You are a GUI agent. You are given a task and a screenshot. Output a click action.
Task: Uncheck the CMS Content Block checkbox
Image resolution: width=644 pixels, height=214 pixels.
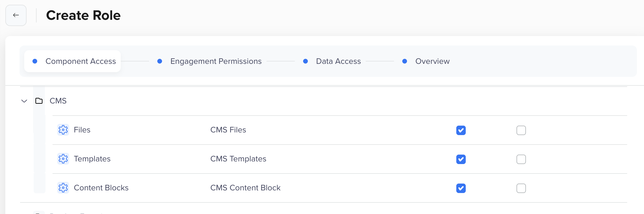[461, 188]
